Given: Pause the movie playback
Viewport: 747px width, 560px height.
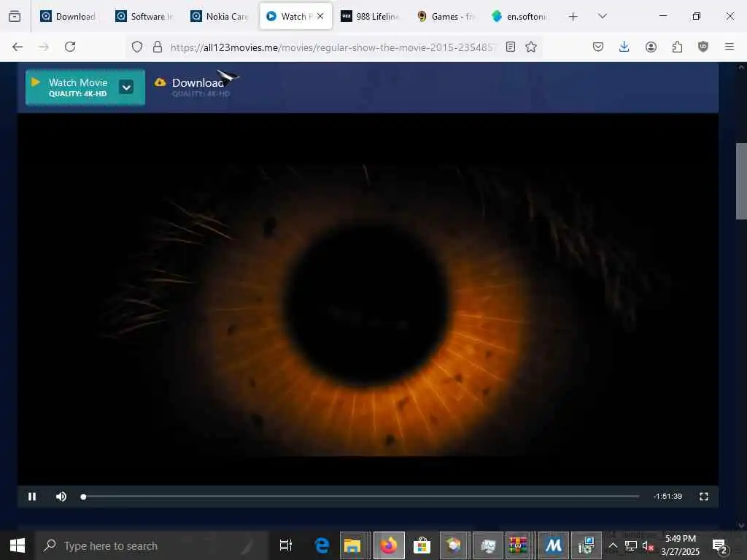Looking at the screenshot, I should point(32,497).
